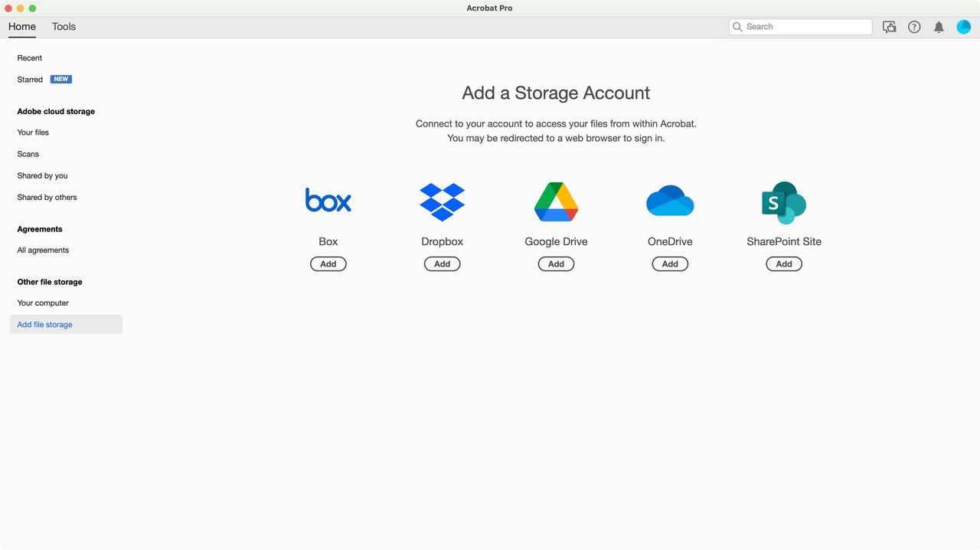Viewport: 980px width, 550px height.
Task: Select Your computer file storage
Action: point(43,303)
